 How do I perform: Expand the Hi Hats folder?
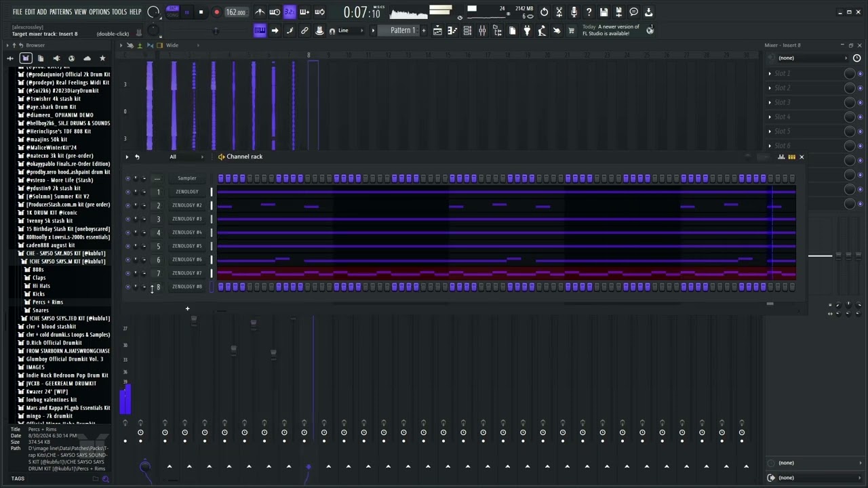(41, 286)
